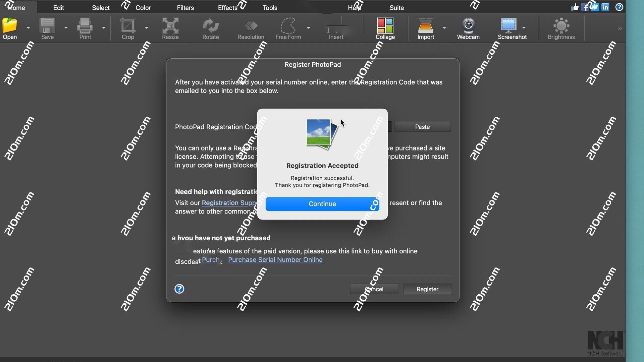Open NCH Software's Facebook page
The width and height of the screenshot is (644, 362).
tap(585, 7)
